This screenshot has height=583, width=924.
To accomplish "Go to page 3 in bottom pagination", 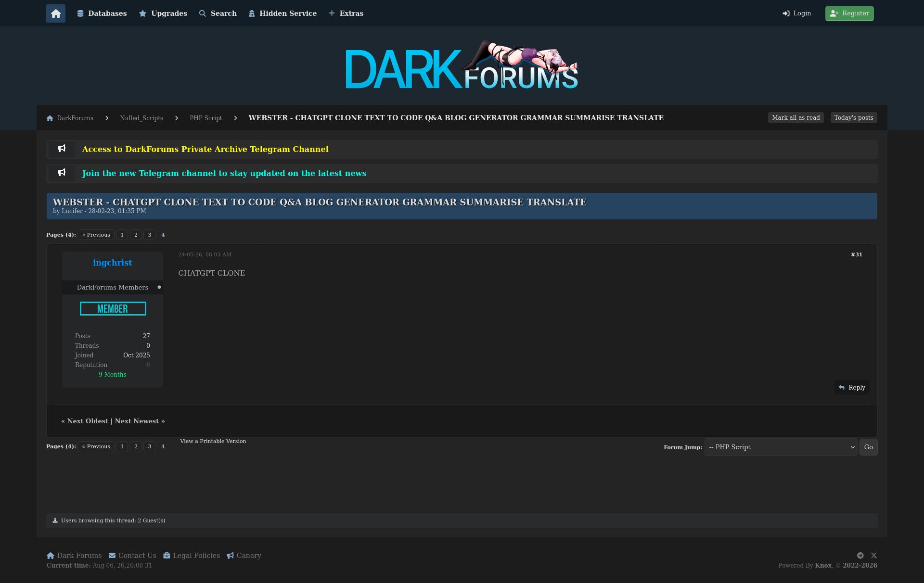I will pos(150,446).
